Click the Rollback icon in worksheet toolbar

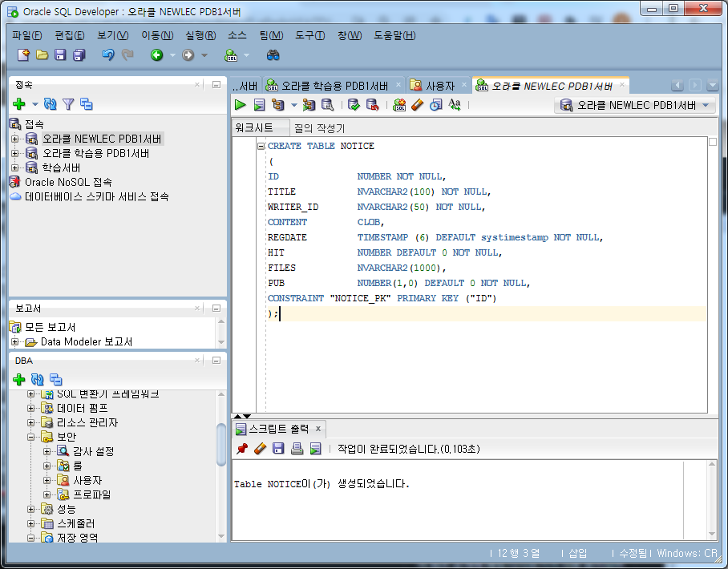click(372, 105)
